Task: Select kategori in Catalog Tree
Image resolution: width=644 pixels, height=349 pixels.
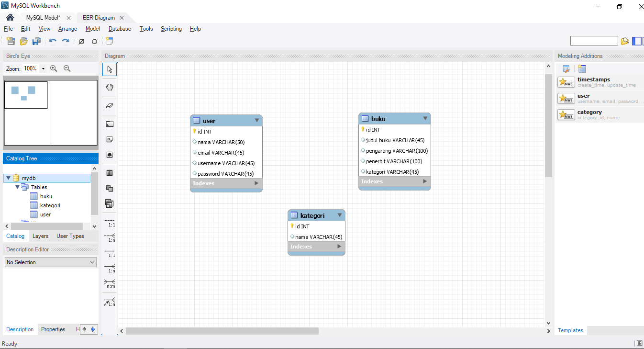Action: tap(50, 205)
